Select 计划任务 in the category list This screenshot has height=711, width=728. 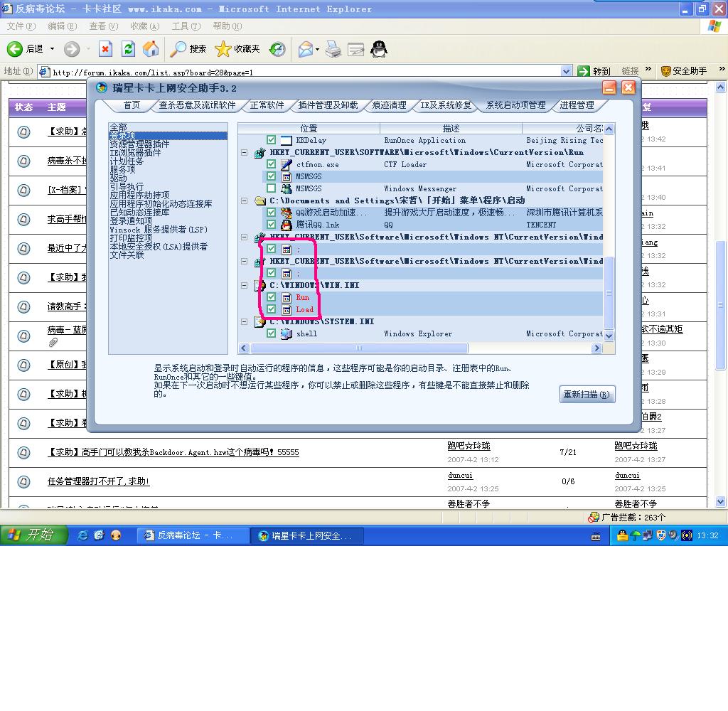[127, 161]
